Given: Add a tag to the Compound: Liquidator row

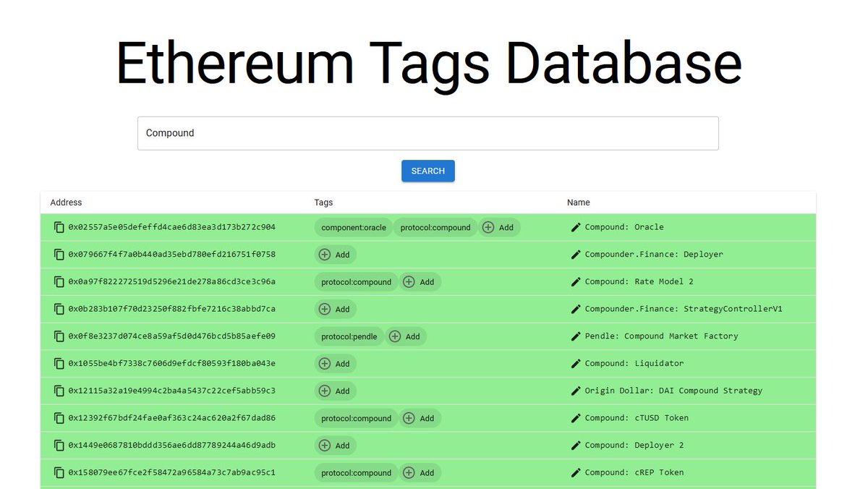Looking at the screenshot, I should point(335,363).
